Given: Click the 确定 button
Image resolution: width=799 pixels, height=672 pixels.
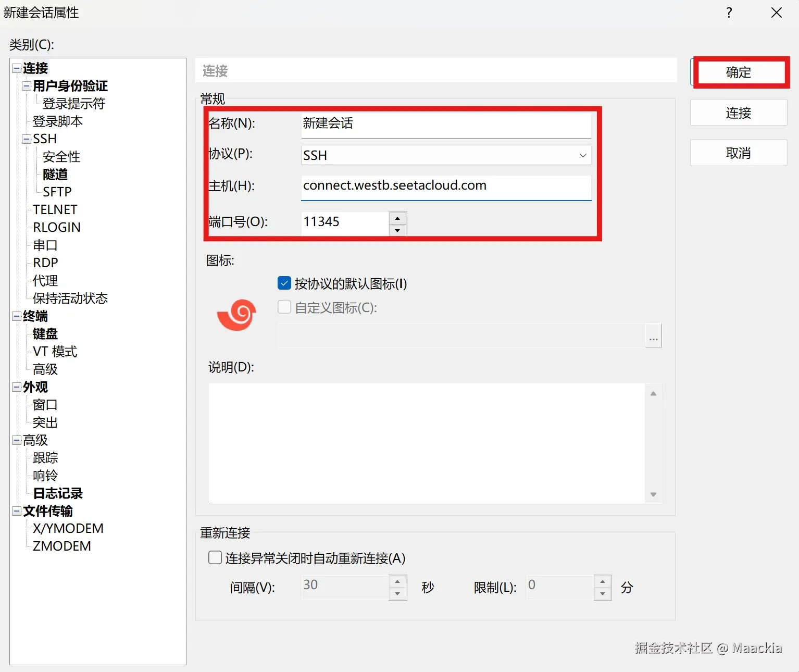Looking at the screenshot, I should click(x=739, y=72).
